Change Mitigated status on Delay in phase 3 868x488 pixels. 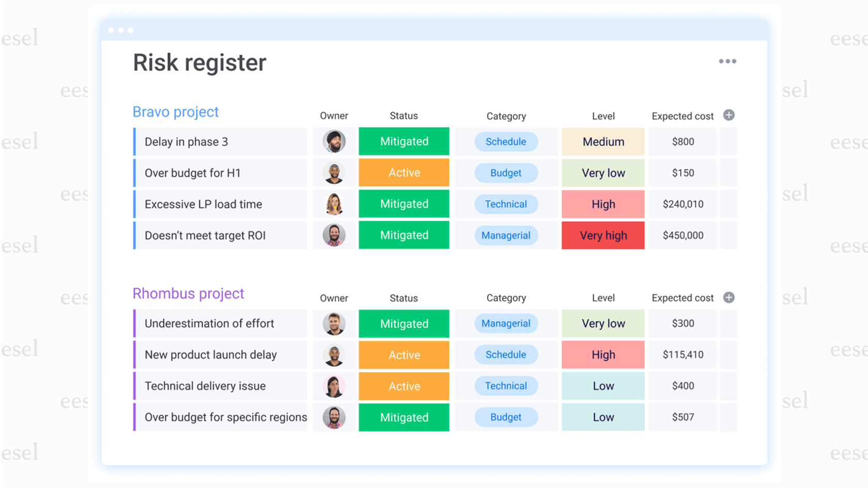point(404,141)
